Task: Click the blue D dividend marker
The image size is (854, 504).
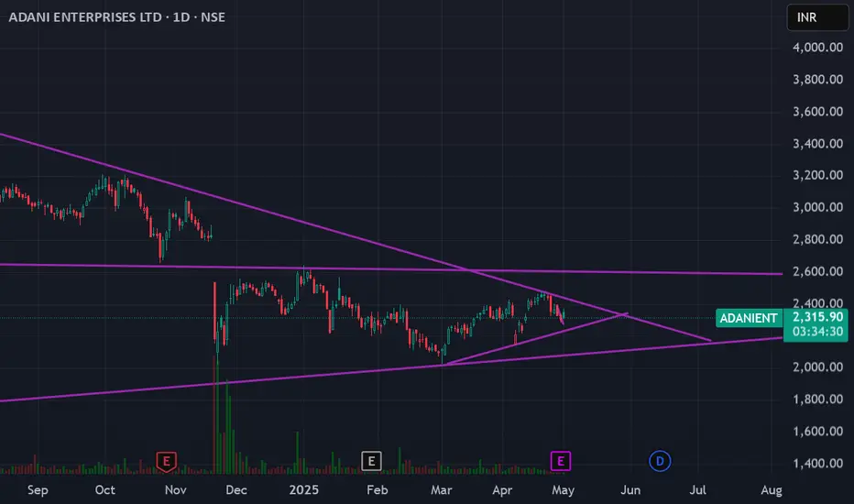Action: (x=660, y=462)
